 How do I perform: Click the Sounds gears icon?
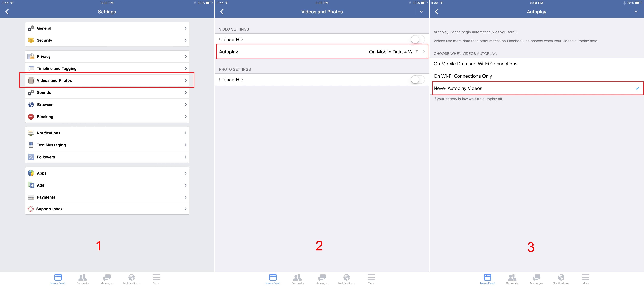31,93
